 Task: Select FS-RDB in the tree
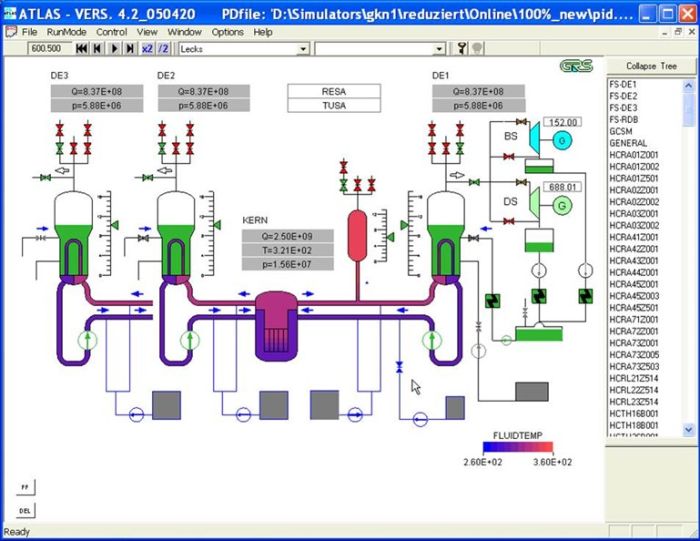(x=624, y=120)
